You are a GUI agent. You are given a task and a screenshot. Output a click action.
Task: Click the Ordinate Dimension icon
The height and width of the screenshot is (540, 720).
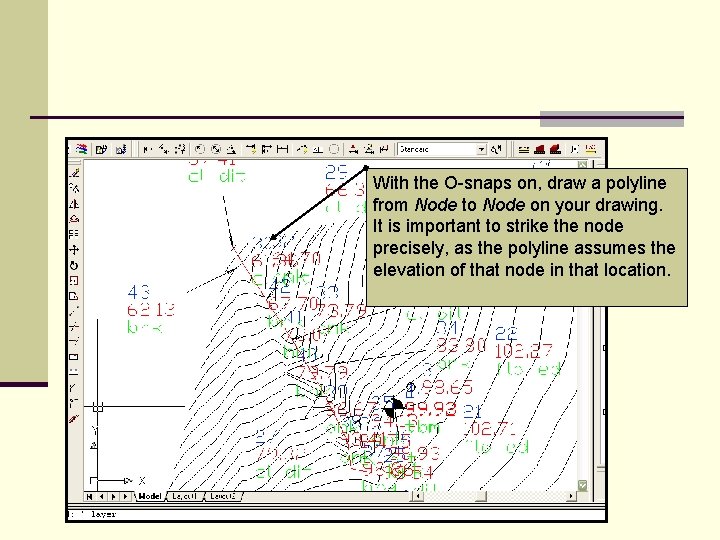coord(180,149)
